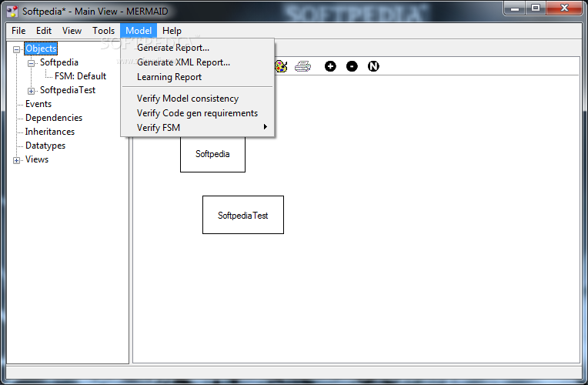
Task: Minimize the MERMAID window
Action: tap(515, 8)
